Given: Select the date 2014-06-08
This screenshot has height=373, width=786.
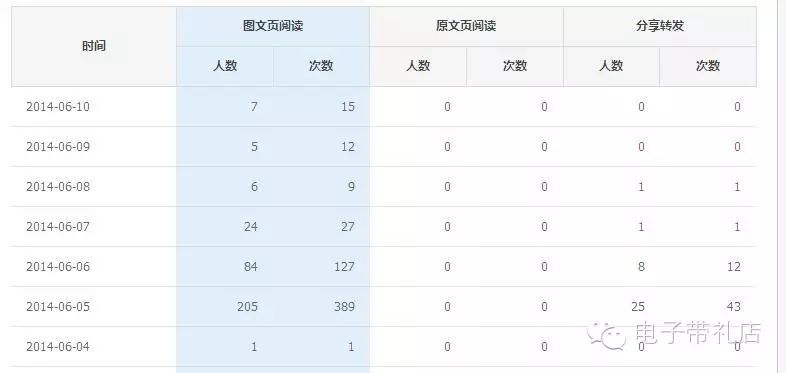Looking at the screenshot, I should point(58,187).
